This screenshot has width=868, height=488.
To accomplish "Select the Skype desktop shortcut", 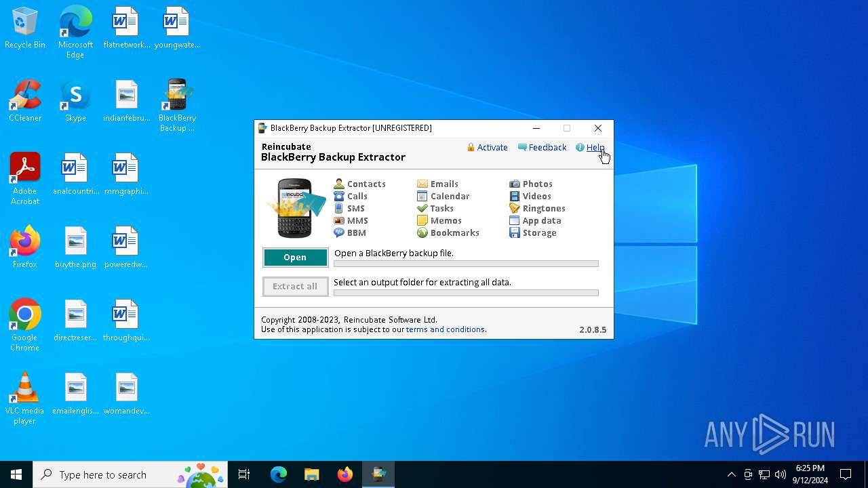I will (x=75, y=102).
